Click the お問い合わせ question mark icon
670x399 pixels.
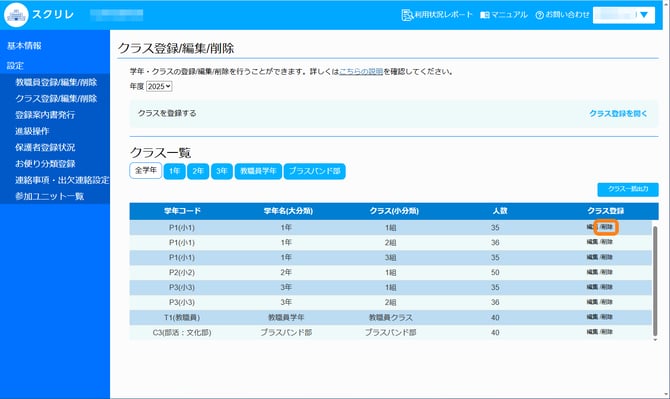click(540, 15)
